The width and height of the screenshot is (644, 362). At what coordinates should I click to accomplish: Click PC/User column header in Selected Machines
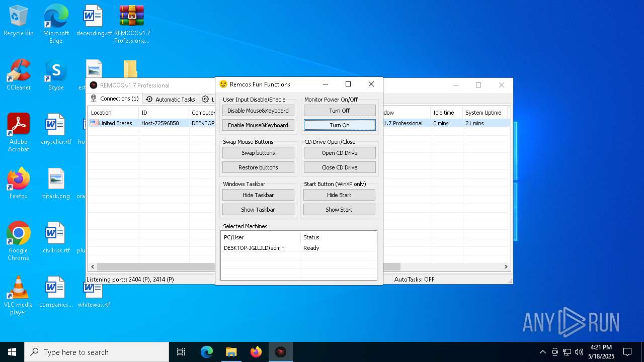[261, 237]
